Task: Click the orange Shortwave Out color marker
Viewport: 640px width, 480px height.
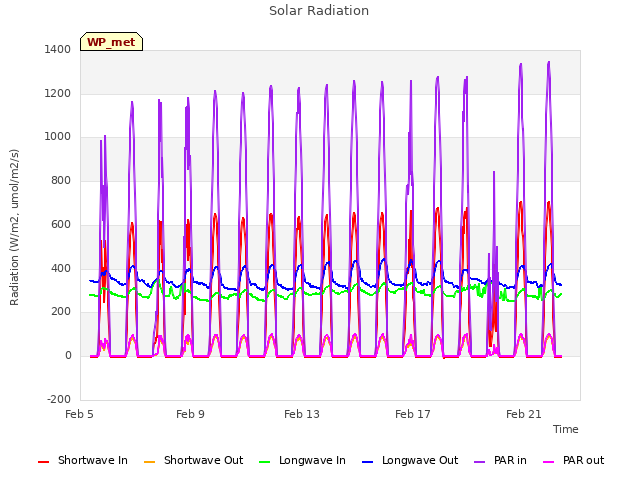Action: click(149, 462)
